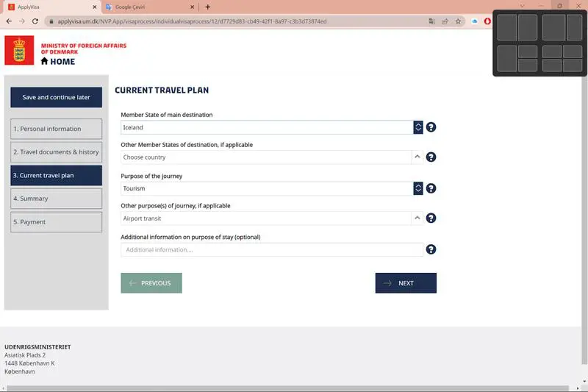Open help for Purpose of the journey

[x=431, y=188]
